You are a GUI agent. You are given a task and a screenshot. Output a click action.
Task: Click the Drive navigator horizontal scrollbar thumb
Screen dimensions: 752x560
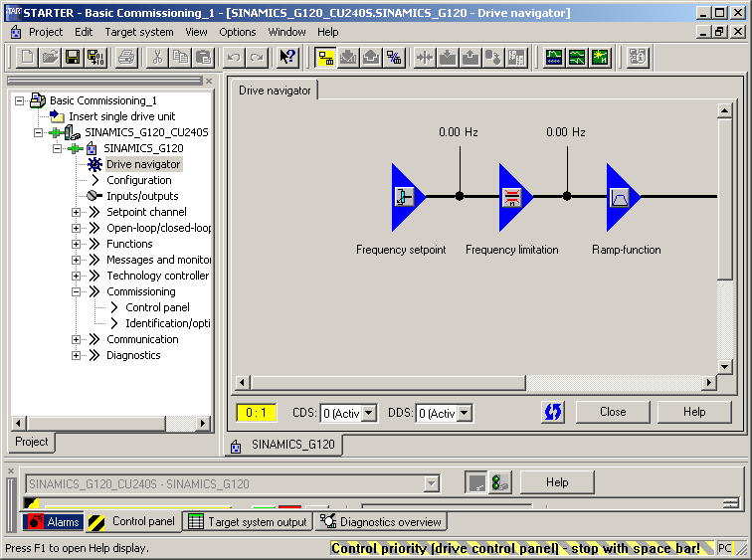pos(389,383)
